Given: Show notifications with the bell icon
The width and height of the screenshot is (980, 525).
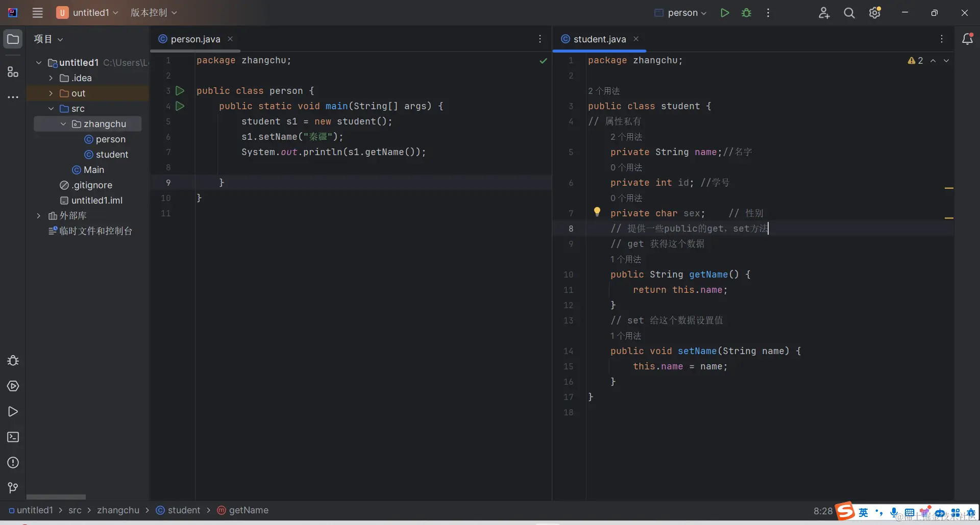Looking at the screenshot, I should 967,39.
